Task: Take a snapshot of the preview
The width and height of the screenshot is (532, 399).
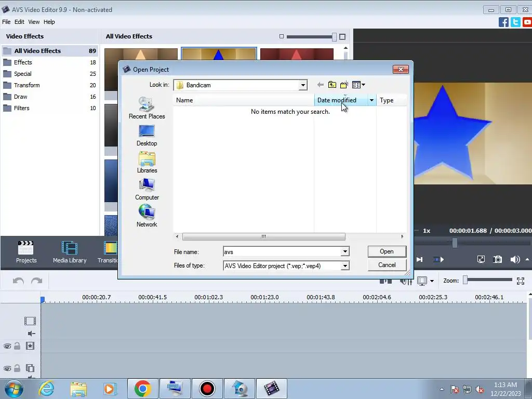Action: (497, 260)
